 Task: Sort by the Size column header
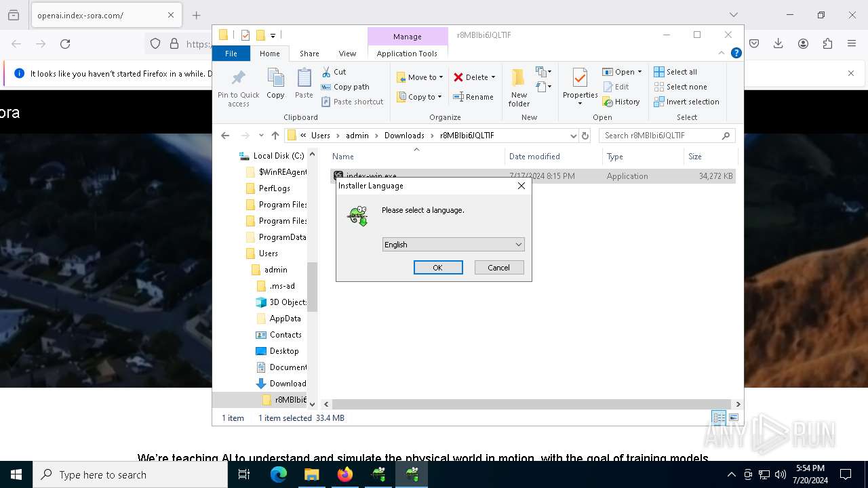pos(711,157)
